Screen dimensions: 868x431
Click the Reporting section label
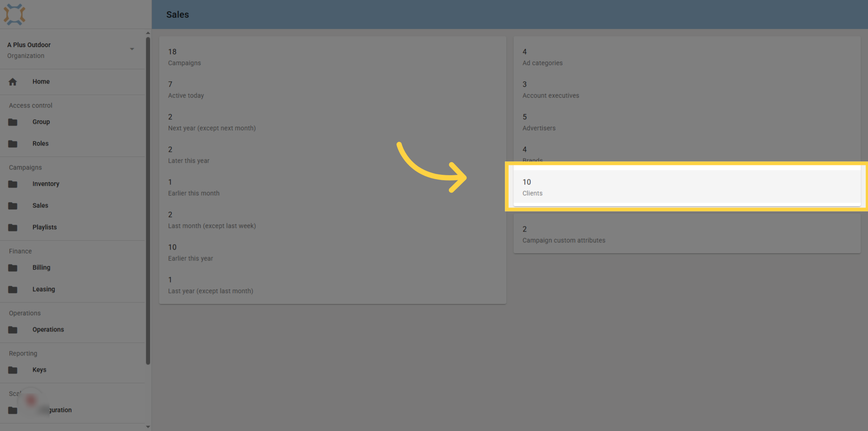[23, 354]
